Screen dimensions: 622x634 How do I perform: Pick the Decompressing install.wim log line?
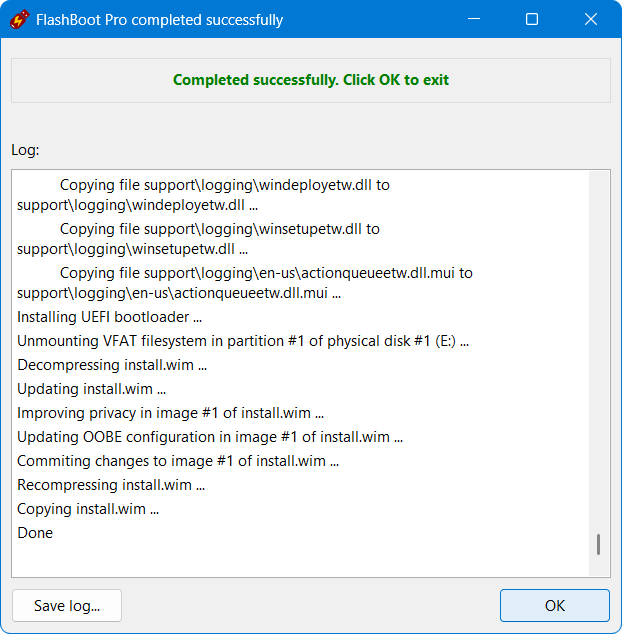(111, 365)
